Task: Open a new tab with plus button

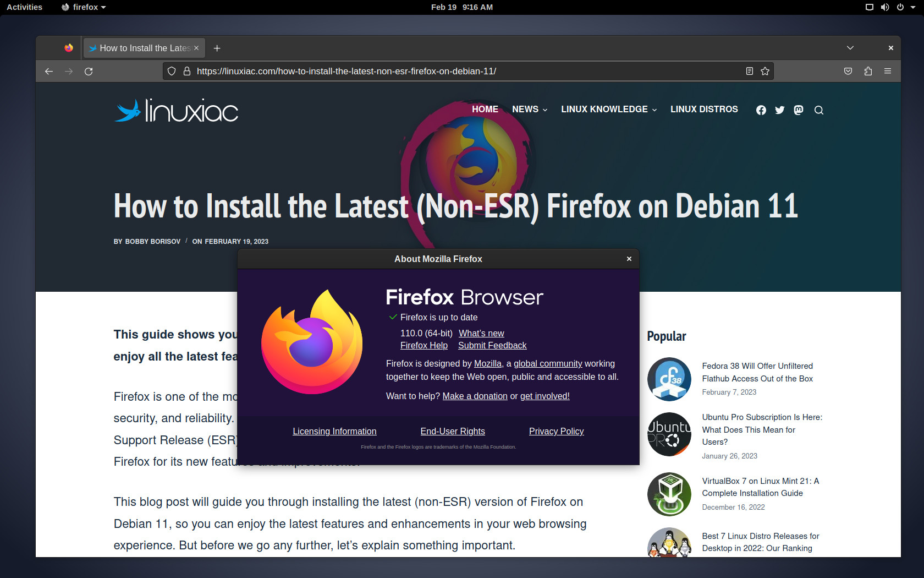Action: 217,48
